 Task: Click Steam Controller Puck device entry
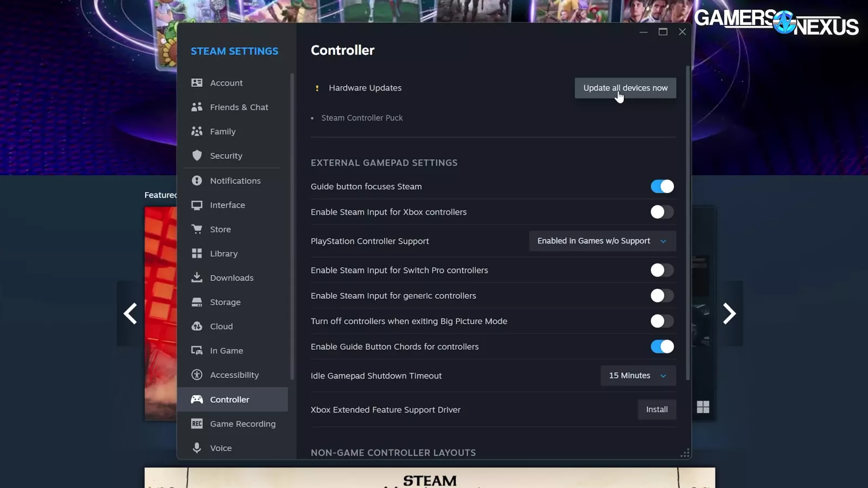(x=362, y=118)
